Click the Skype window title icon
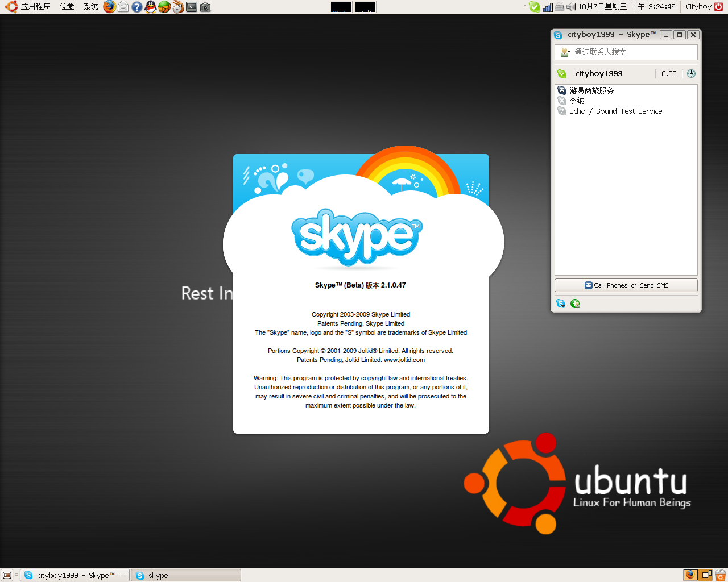The width and height of the screenshot is (728, 582). pyautogui.click(x=558, y=35)
